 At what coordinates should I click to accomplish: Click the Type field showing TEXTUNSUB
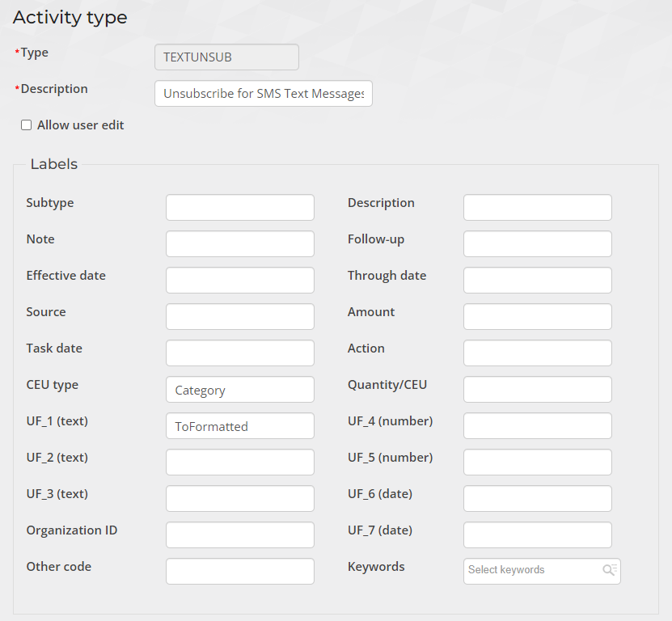point(226,57)
